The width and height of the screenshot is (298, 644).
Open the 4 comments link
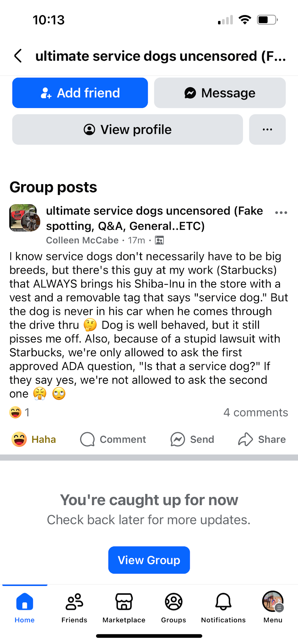[256, 412]
